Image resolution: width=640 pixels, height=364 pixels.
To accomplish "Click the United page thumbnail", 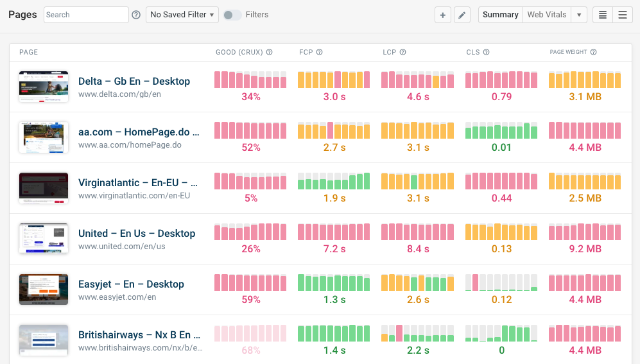I will [x=44, y=238].
